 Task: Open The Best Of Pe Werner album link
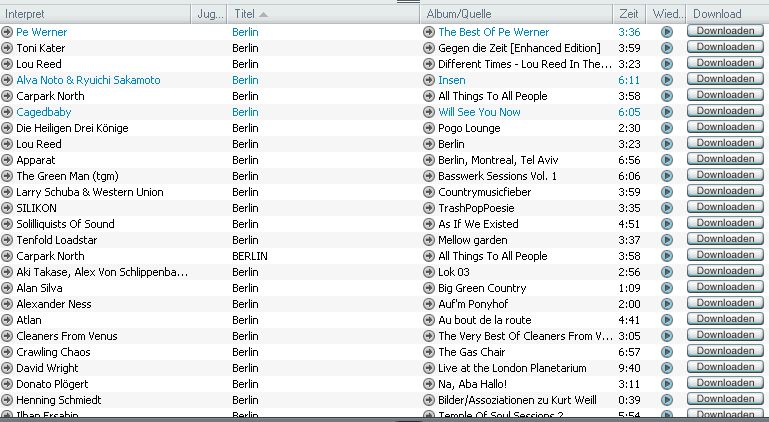493,32
